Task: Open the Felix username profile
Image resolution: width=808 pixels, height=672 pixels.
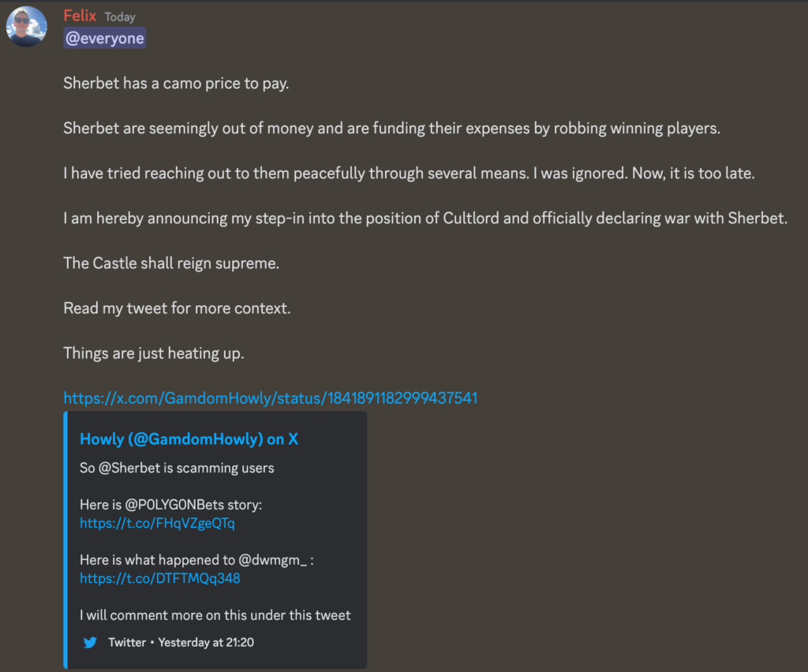Action: (x=80, y=16)
